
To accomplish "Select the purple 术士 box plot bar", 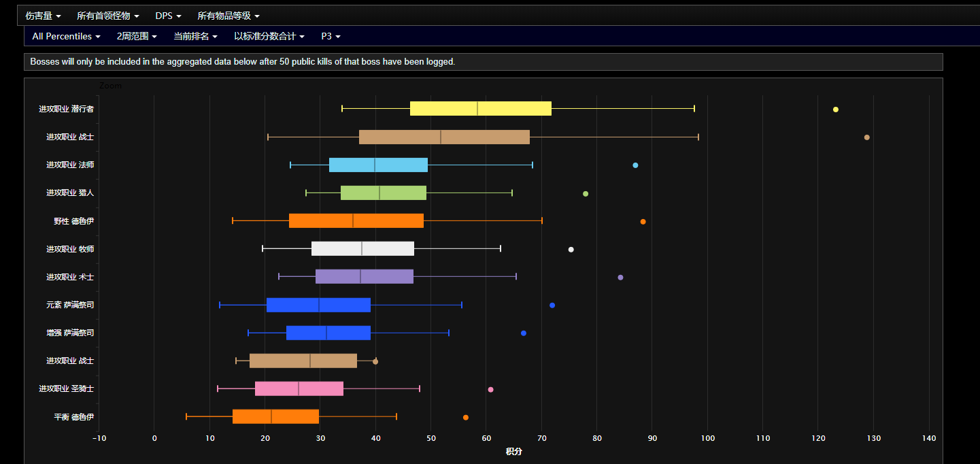I will [365, 276].
